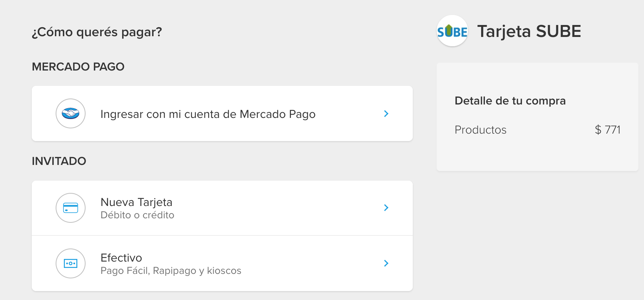Click Pago Fácil, Rapipago y kioscos text

pos(171,271)
